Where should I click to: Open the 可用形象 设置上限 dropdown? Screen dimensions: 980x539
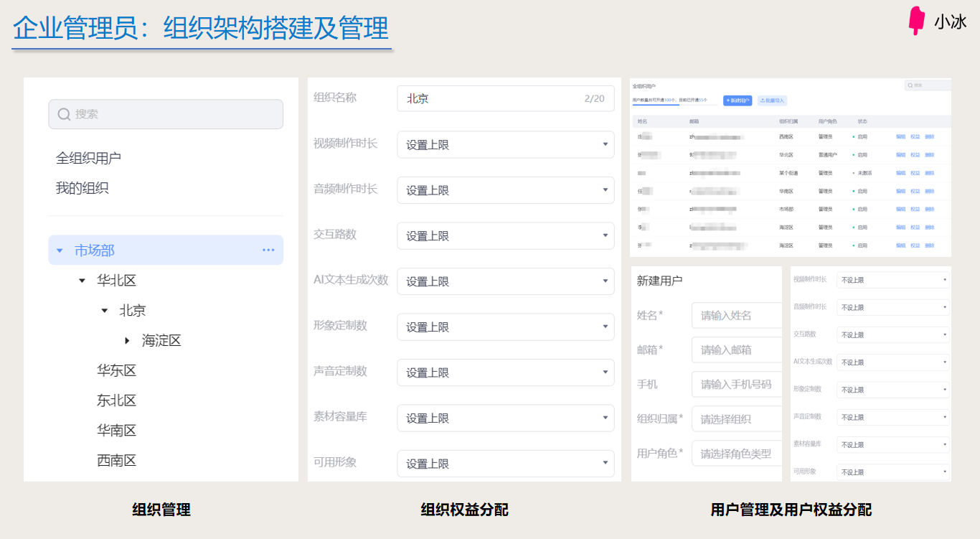(506, 464)
